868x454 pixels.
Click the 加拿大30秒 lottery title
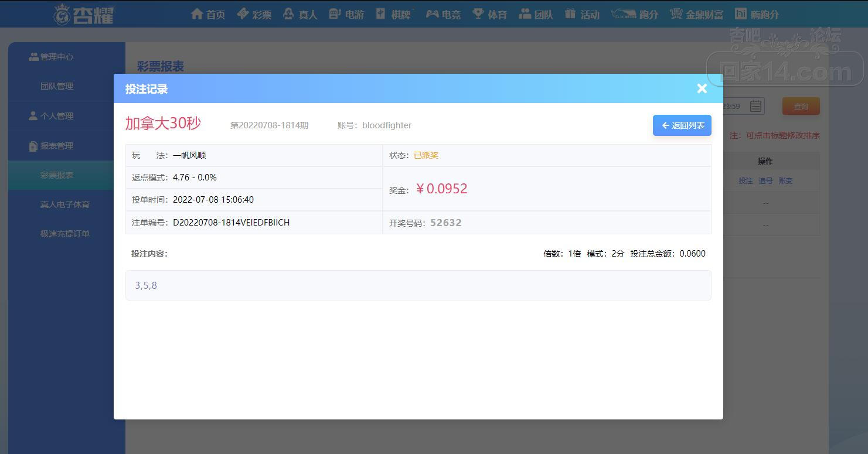point(163,123)
